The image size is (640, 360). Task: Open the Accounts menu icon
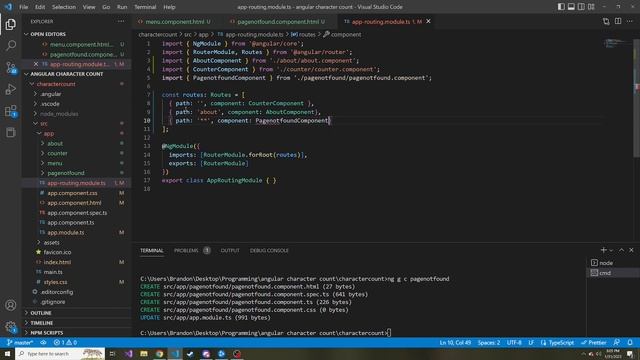click(11, 305)
